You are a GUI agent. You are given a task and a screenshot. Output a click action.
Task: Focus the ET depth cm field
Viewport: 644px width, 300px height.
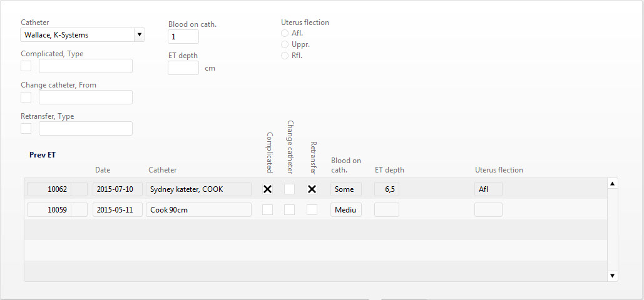[x=183, y=67]
